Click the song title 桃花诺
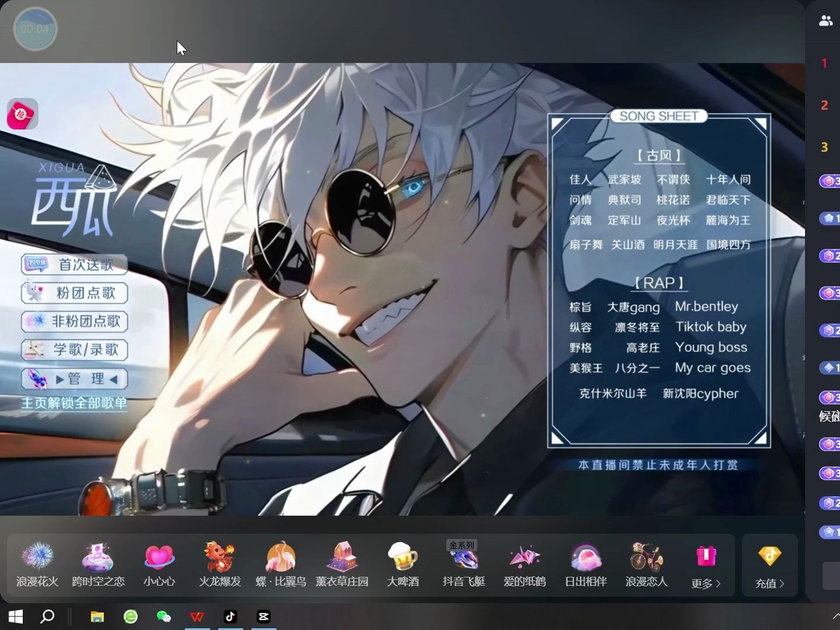Image resolution: width=840 pixels, height=630 pixels. click(x=673, y=200)
